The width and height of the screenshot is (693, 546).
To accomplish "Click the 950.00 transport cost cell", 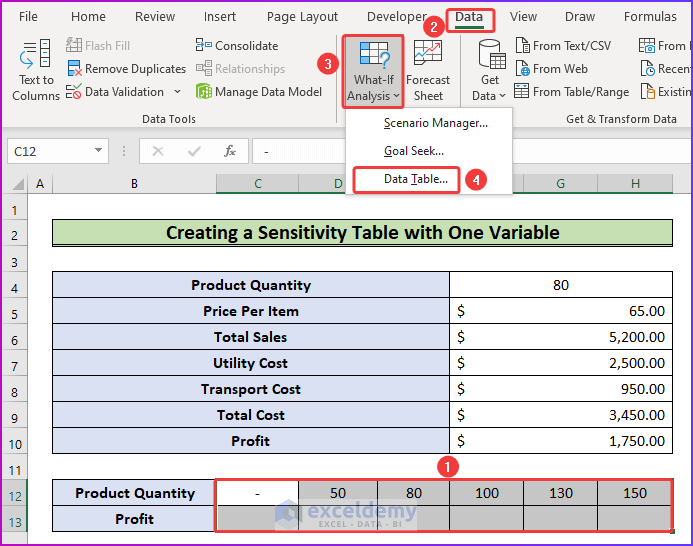I will 561,389.
